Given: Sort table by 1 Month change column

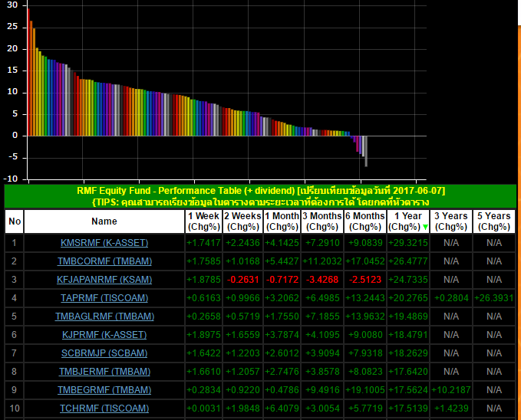Looking at the screenshot, I should [282, 221].
